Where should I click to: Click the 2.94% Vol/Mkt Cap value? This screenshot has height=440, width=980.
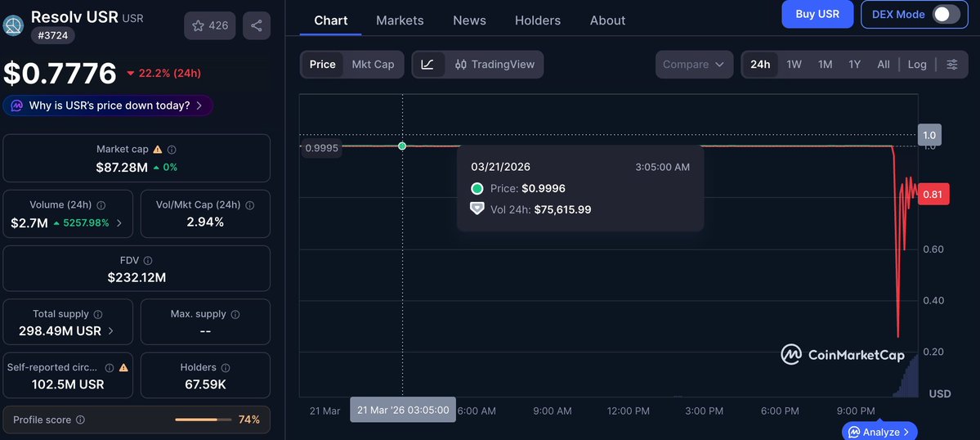(205, 222)
